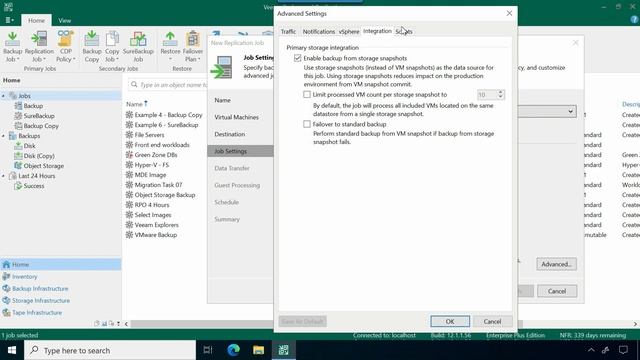The width and height of the screenshot is (640, 360).
Task: Select the Veeam Explorers job
Action: click(x=156, y=225)
